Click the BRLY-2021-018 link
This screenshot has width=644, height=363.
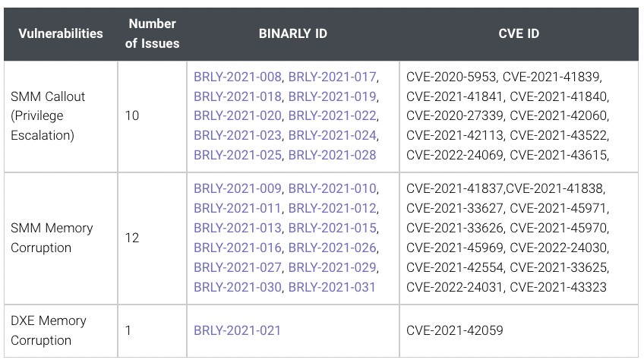click(x=237, y=96)
